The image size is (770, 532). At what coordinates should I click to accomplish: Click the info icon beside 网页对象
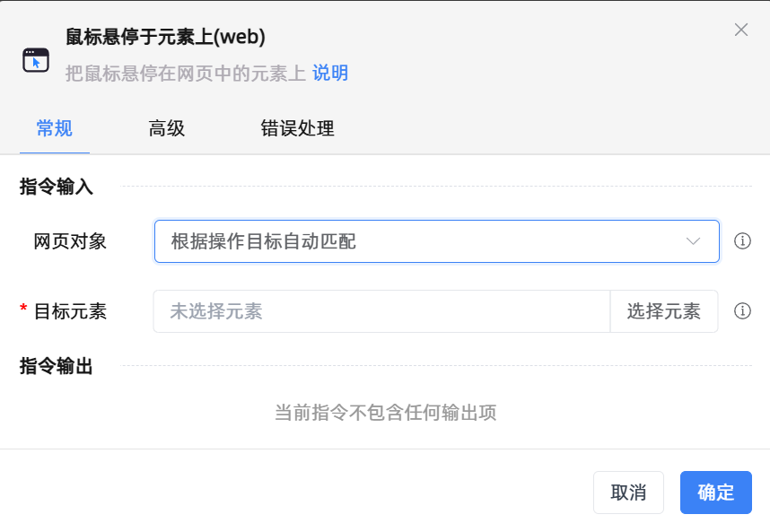[x=742, y=241]
